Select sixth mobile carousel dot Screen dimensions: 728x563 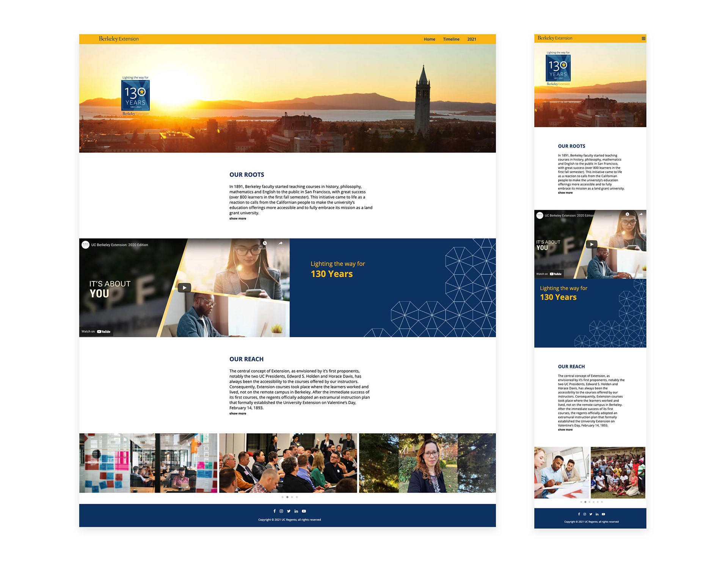602,502
